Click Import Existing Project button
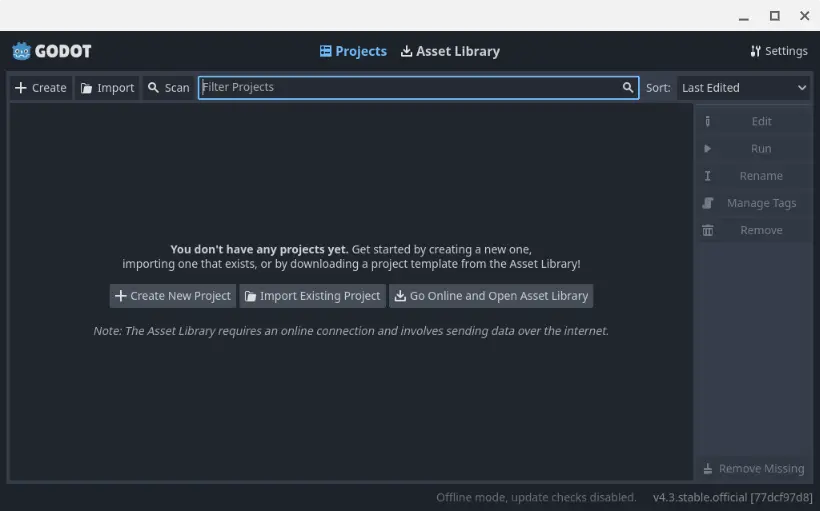Image resolution: width=820 pixels, height=511 pixels. click(x=312, y=296)
